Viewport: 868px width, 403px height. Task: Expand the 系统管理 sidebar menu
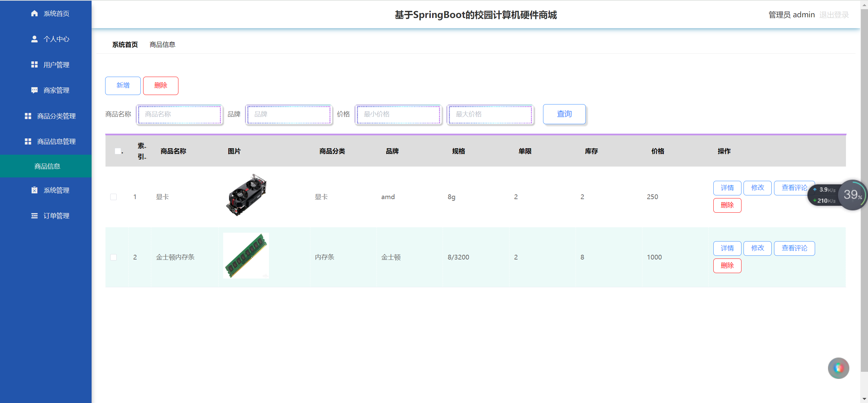(x=46, y=190)
